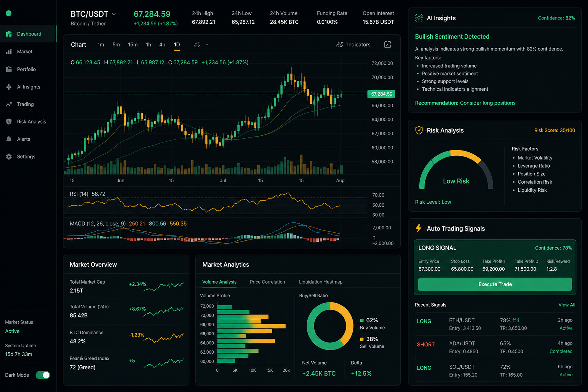Click the Recommendation: Consider long positions text
The height and width of the screenshot is (392, 588).
465,103
